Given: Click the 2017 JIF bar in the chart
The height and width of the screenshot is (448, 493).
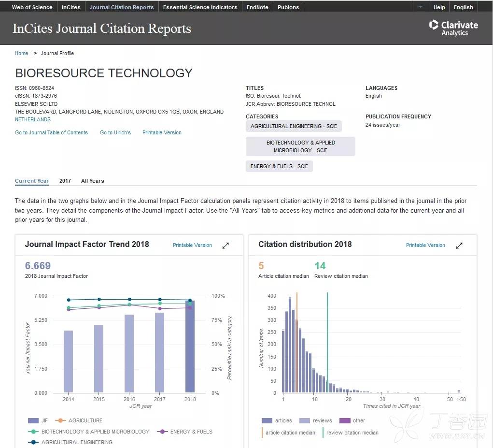Looking at the screenshot, I should point(160,353).
